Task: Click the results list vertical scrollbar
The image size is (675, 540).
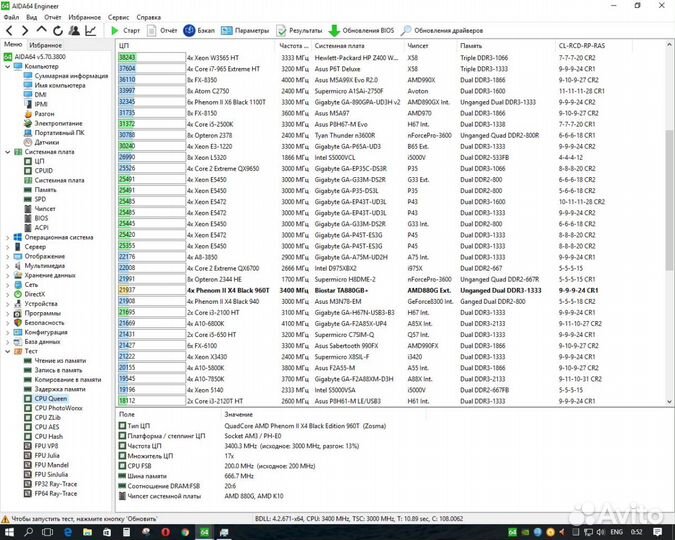Action: [x=668, y=200]
